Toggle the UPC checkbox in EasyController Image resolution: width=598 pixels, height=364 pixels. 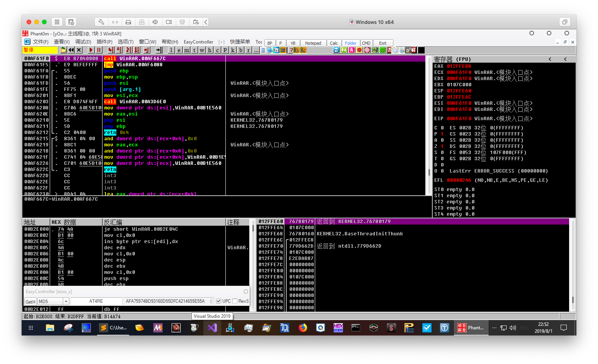coord(219,301)
